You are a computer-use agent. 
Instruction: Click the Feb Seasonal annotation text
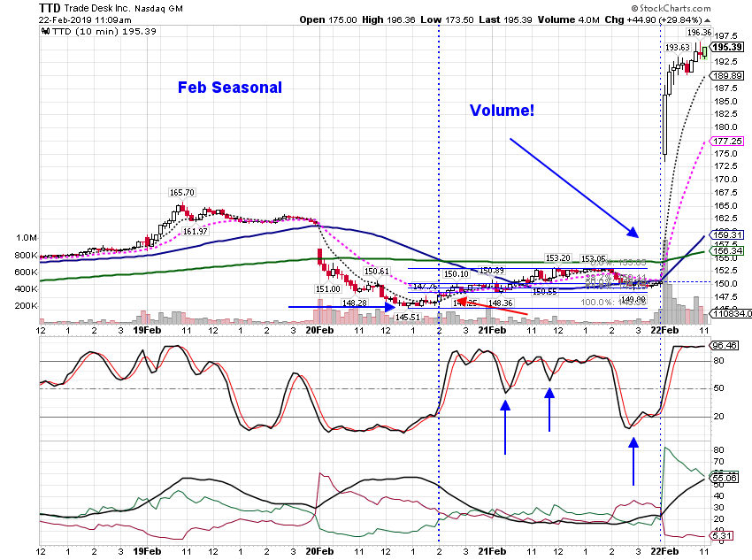click(230, 88)
